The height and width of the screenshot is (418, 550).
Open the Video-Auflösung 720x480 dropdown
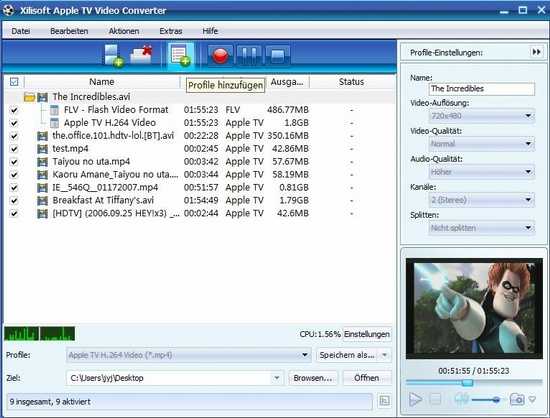pos(482,116)
